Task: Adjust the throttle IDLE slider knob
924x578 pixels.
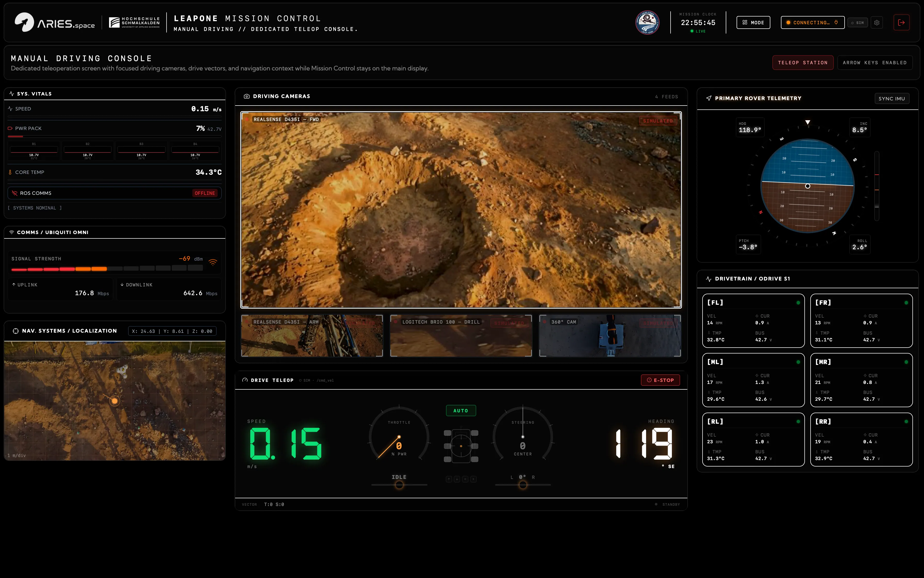Action: click(x=399, y=485)
